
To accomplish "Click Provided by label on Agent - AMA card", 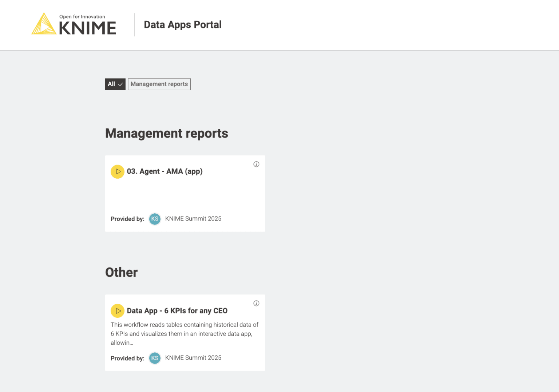I will pos(127,219).
